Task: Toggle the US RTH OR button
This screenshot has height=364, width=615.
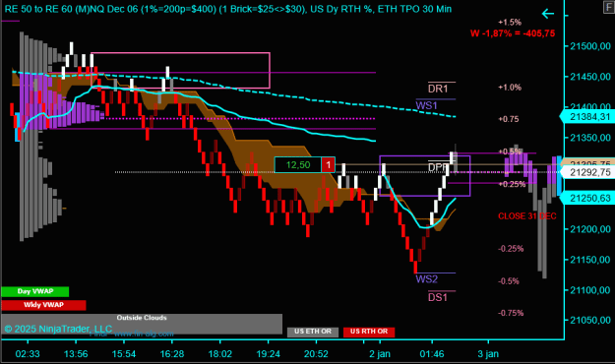Action: point(369,332)
